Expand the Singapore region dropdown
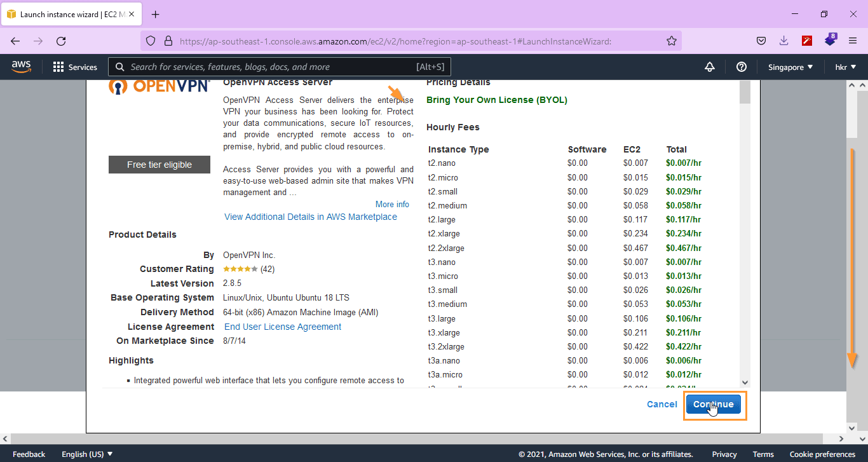 790,67
